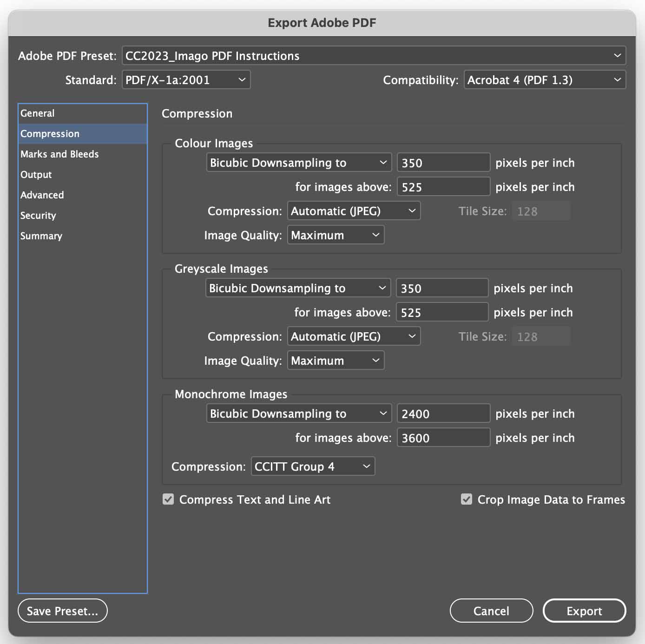Open the Standard PDF/X-1a:2001 dropdown
645x644 pixels.
186,80
